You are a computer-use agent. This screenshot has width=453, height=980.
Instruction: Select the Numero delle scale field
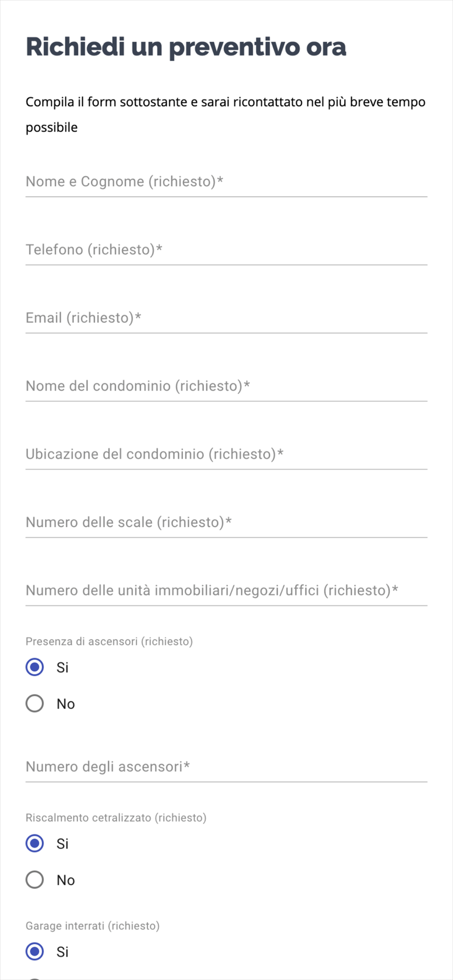tap(226, 522)
